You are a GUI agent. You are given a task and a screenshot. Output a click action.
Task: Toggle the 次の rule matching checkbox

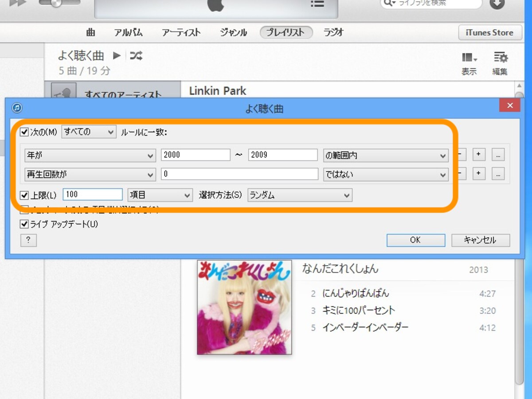click(x=24, y=132)
